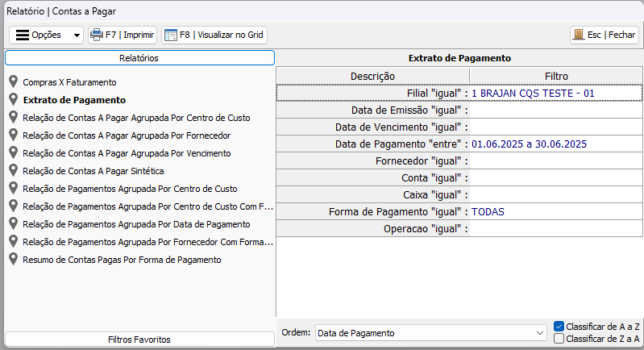Click the door icon on Esc Fechar

pos(578,35)
